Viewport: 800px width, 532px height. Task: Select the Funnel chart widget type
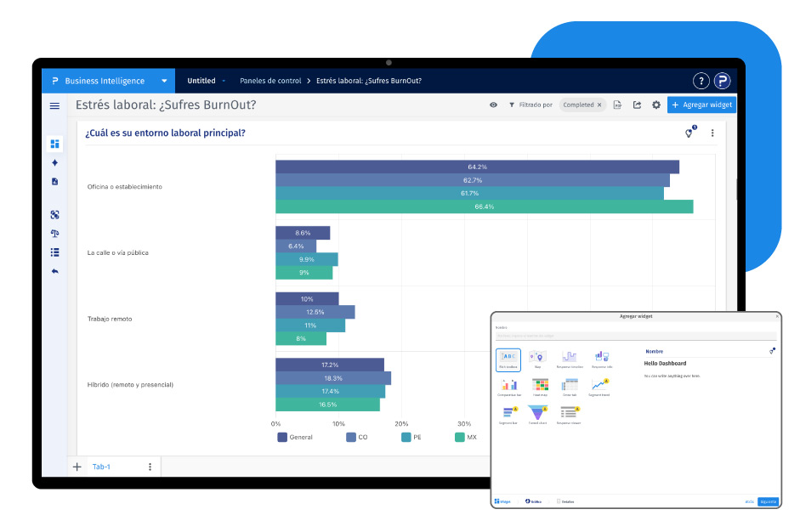click(537, 415)
